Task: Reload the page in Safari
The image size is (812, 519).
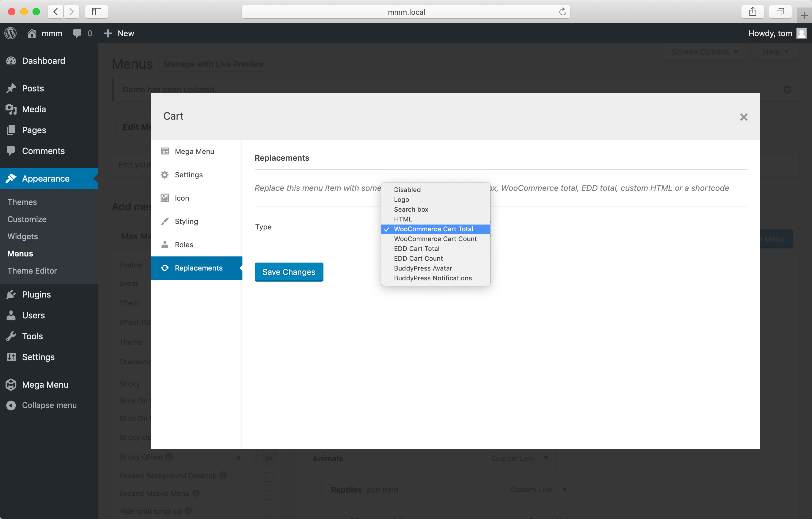Action: pos(563,12)
